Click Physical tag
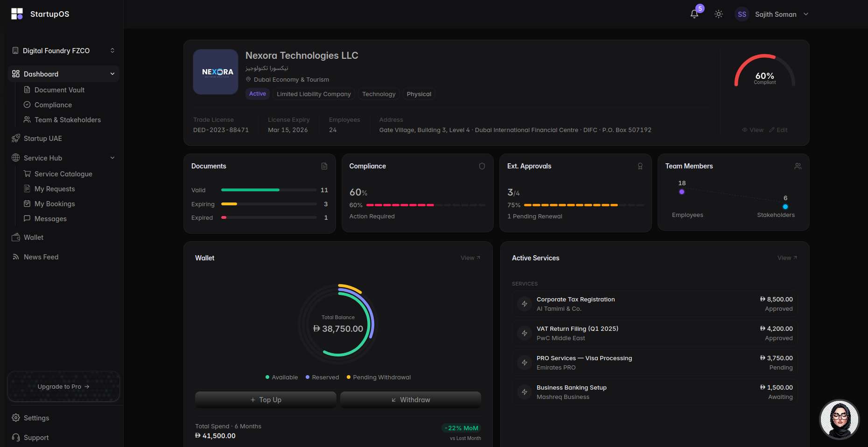This screenshot has height=447, width=868. coord(419,94)
